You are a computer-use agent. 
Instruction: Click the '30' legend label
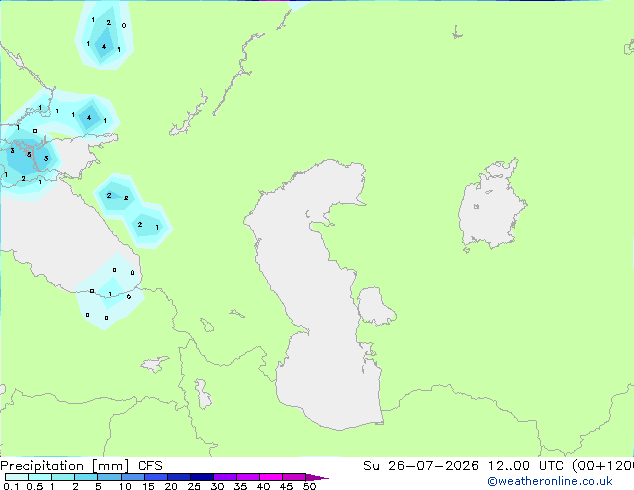(x=218, y=486)
